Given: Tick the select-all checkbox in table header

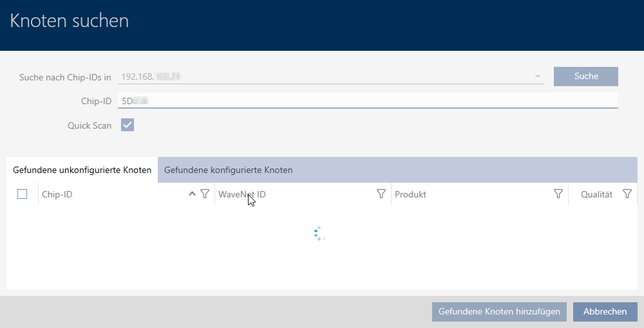Looking at the screenshot, I should 23,194.
